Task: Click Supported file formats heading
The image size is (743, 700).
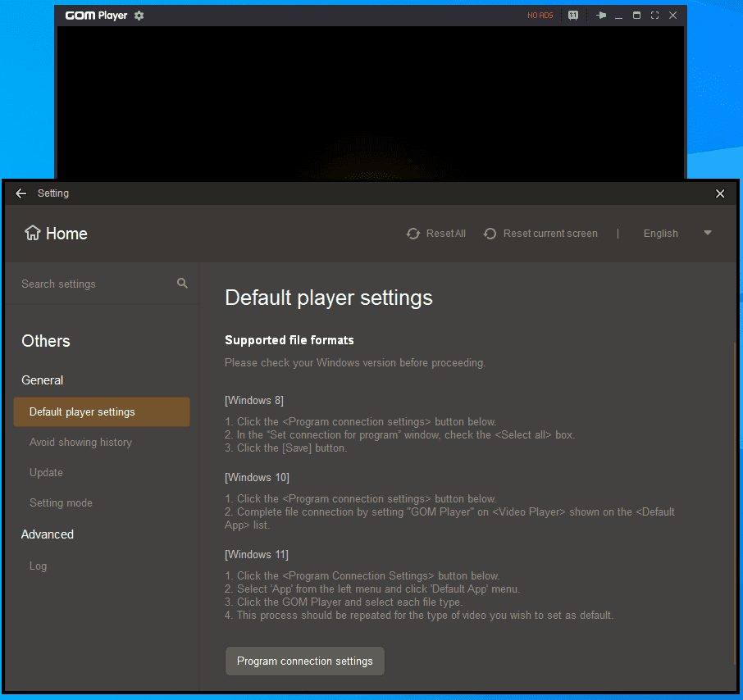Action: pos(289,340)
